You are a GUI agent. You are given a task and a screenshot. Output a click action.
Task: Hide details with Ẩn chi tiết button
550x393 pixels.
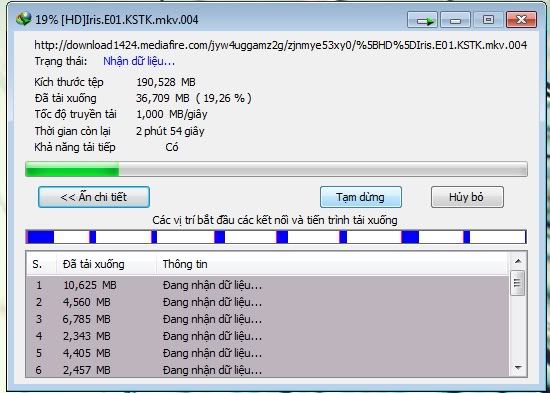pyautogui.click(x=94, y=197)
